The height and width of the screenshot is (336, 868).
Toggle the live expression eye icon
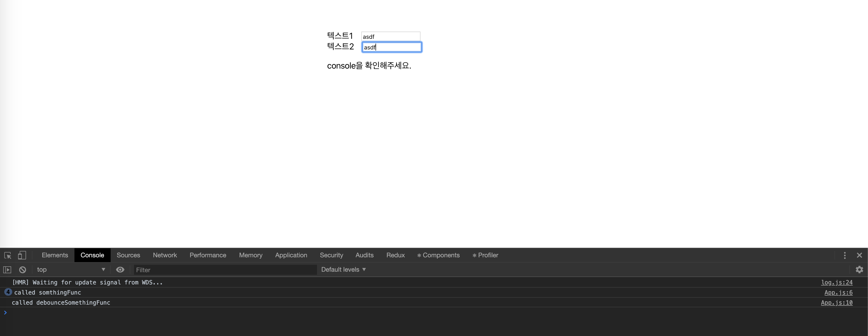(x=120, y=270)
